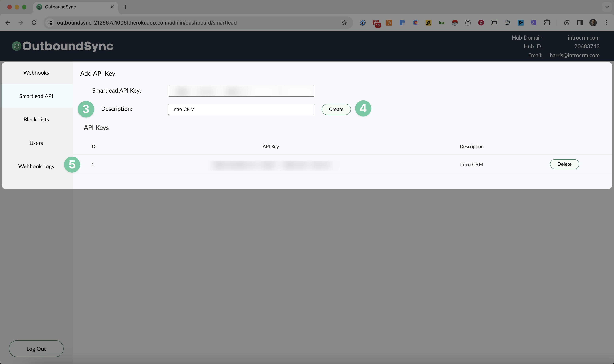The image size is (614, 364).
Task: Toggle the browser side panel icon
Action: pyautogui.click(x=580, y=22)
